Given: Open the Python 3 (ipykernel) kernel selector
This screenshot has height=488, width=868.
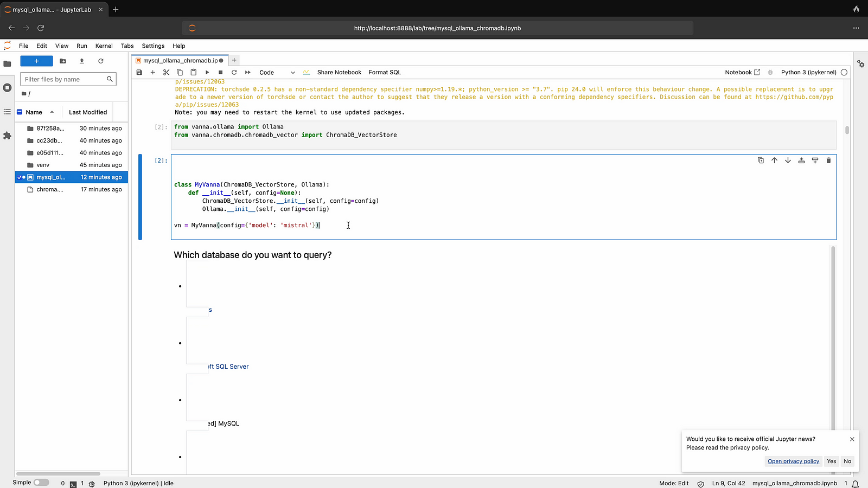Looking at the screenshot, I should [x=808, y=72].
